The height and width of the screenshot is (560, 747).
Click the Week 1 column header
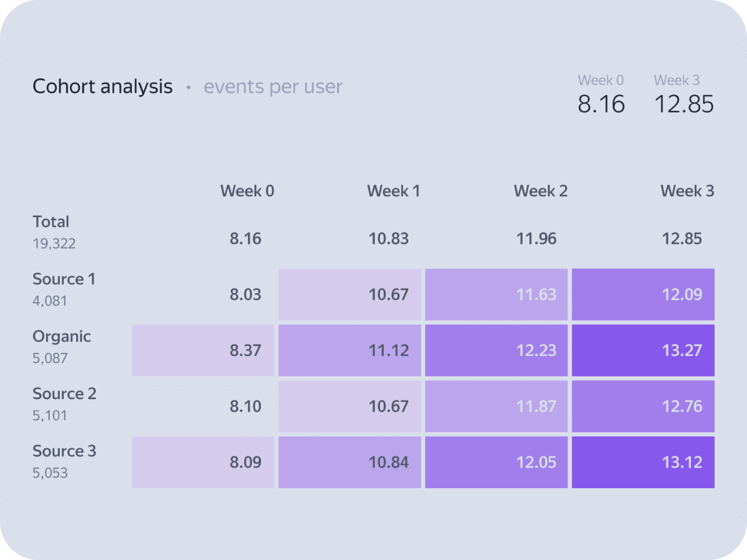pyautogui.click(x=393, y=191)
